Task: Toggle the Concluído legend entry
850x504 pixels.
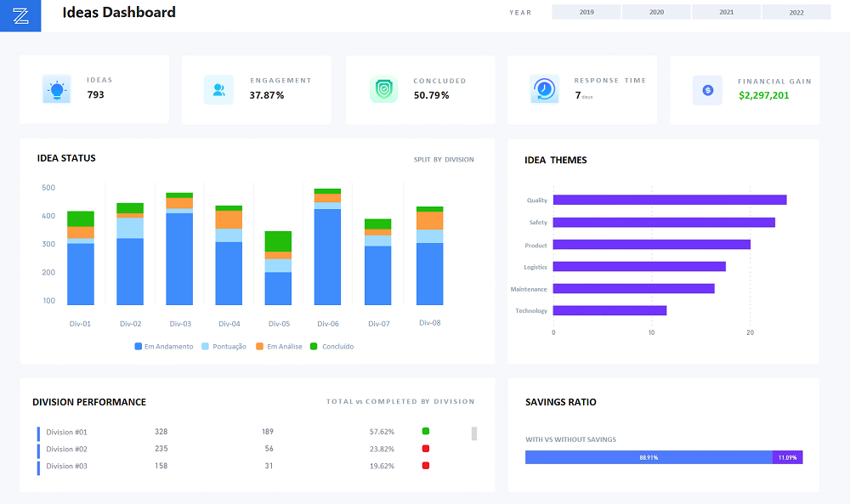Action: click(x=331, y=346)
